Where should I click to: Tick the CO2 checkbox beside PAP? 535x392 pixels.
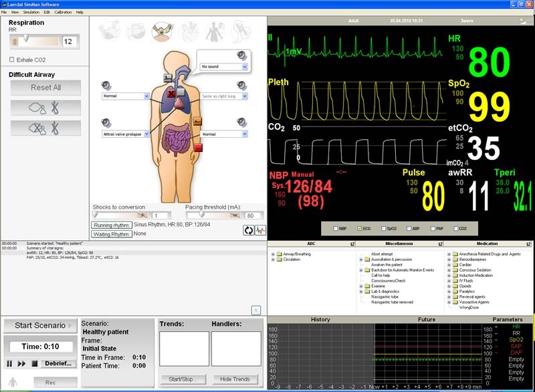click(456, 228)
